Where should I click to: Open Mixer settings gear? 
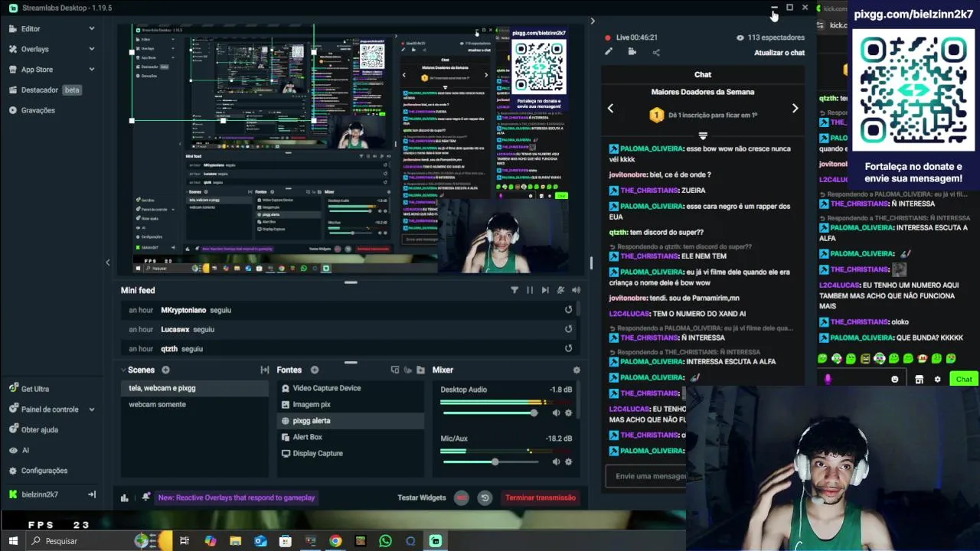[x=577, y=370]
